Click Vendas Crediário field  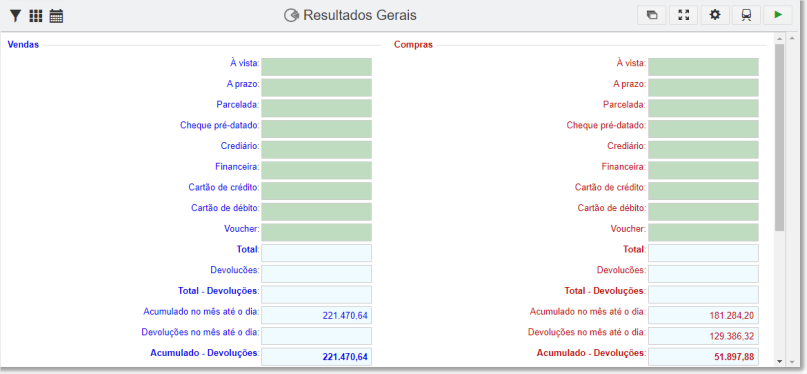point(317,149)
